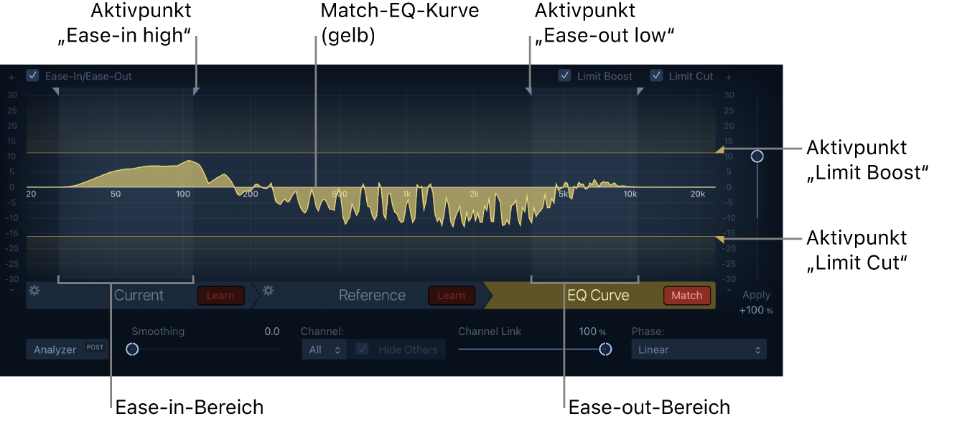Switch to the Reference tab
The width and height of the screenshot is (980, 424).
click(x=372, y=295)
